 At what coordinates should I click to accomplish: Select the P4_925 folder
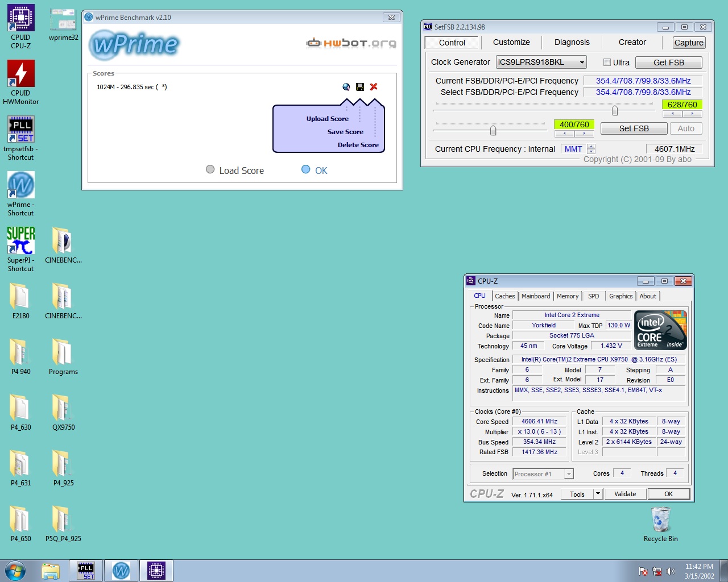pyautogui.click(x=63, y=468)
